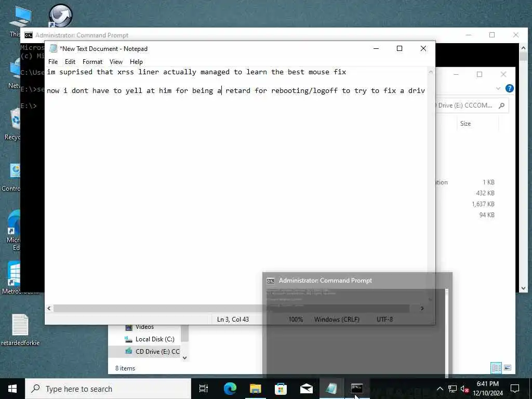This screenshot has height=399, width=532.
Task: Launch Microsoft Edge from taskbar
Action: [230, 389]
